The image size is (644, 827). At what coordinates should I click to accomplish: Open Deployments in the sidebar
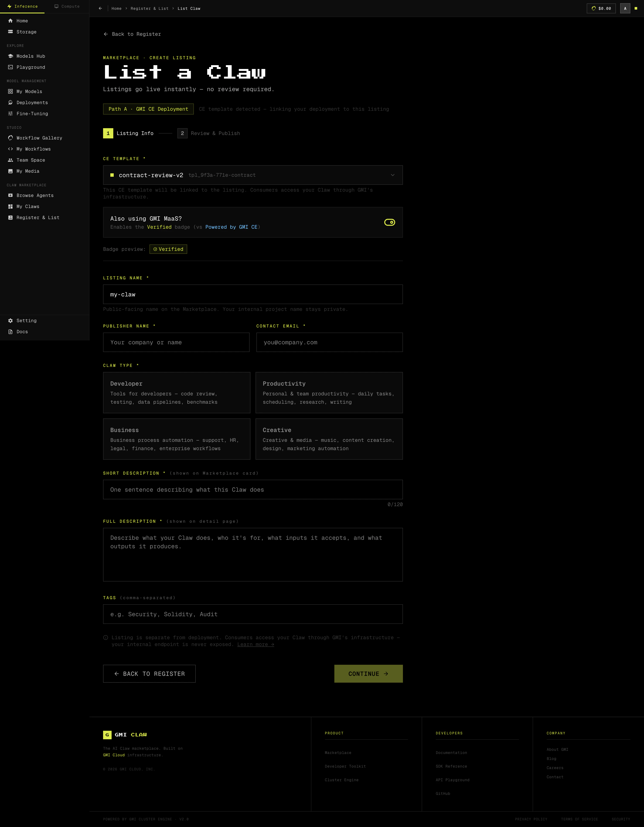point(32,103)
